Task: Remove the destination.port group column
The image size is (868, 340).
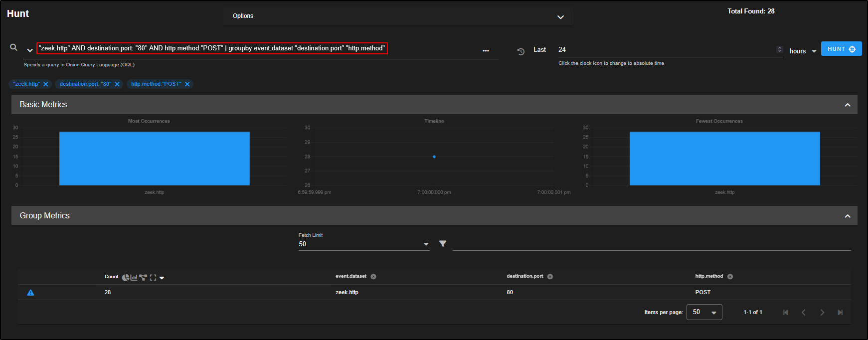Action: [550, 277]
